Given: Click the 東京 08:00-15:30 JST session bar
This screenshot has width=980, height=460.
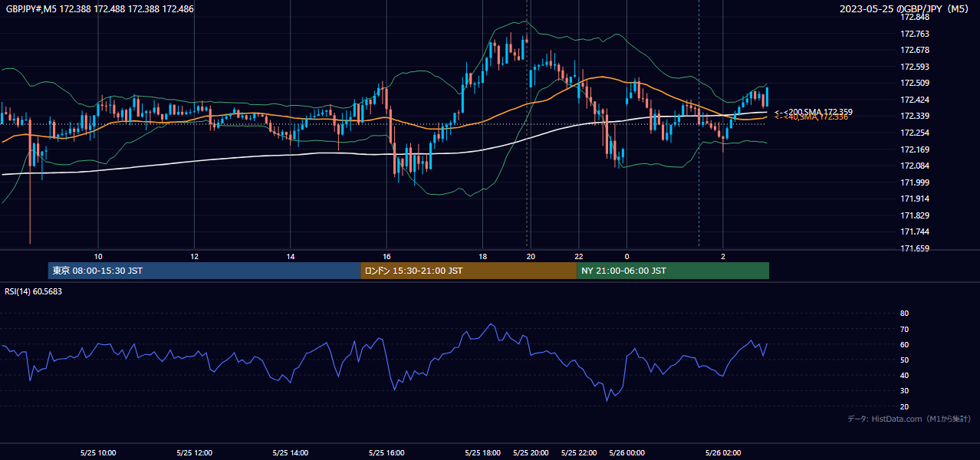Looking at the screenshot, I should coord(204,271).
